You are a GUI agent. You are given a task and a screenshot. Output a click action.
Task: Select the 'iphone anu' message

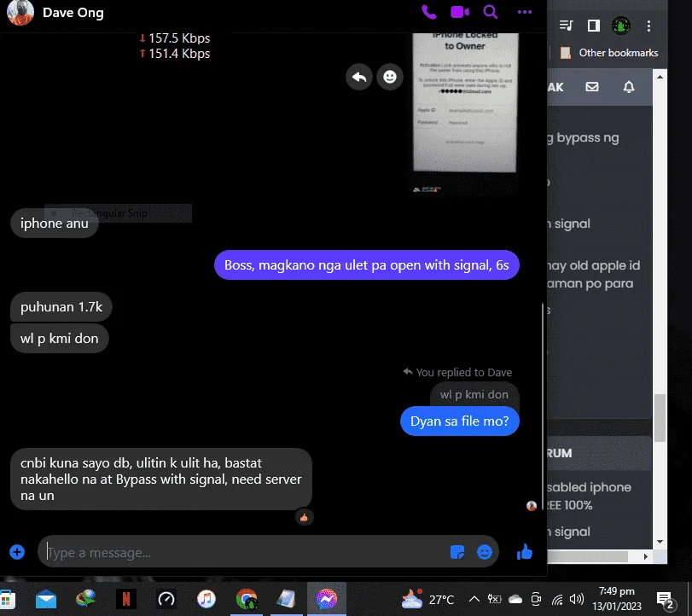(x=55, y=224)
